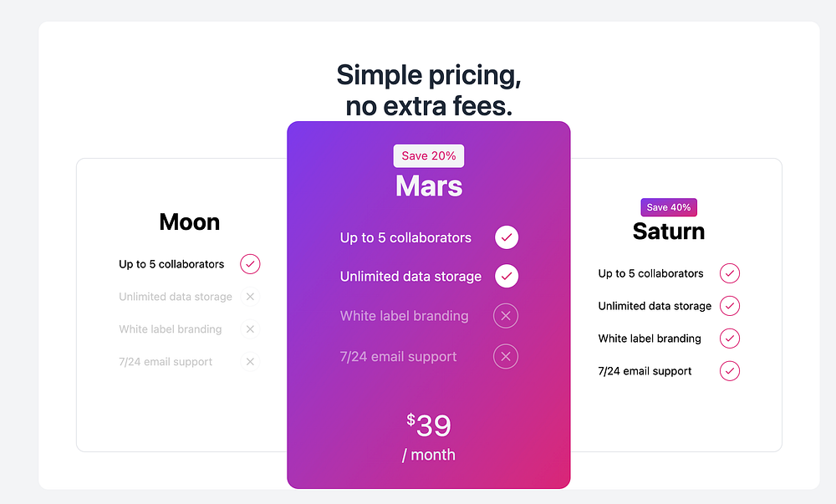Select the Moon plan title
This screenshot has height=504, width=836.
coord(190,222)
